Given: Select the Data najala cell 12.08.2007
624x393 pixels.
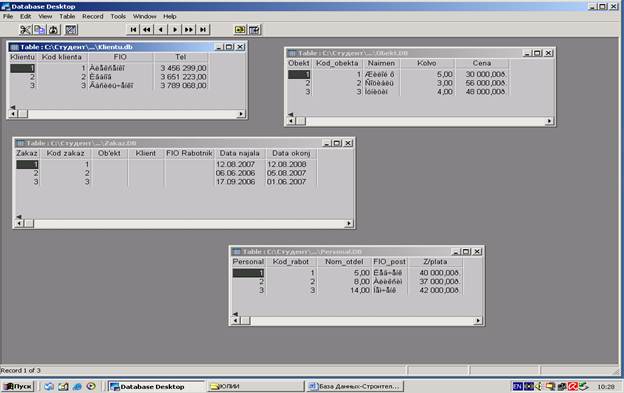Looking at the screenshot, I should [x=240, y=164].
